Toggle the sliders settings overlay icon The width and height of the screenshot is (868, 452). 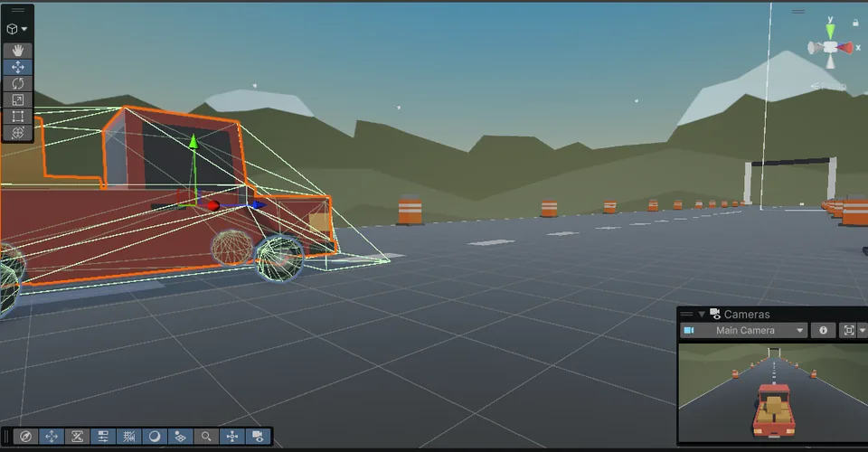point(103,437)
